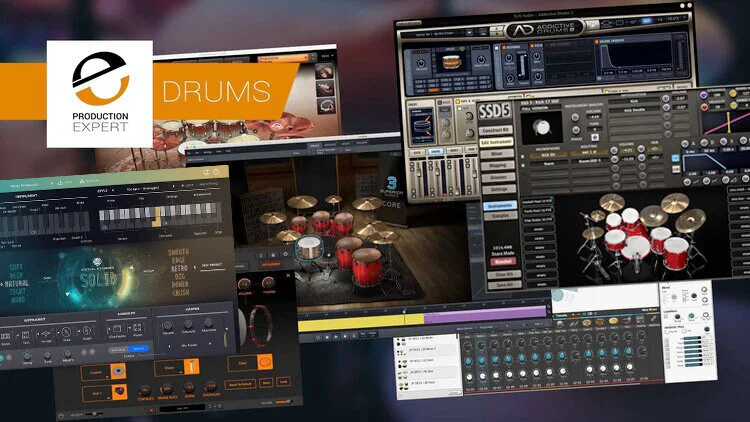
Task: Click Reset to Default in the orange panel
Action: pos(240,384)
